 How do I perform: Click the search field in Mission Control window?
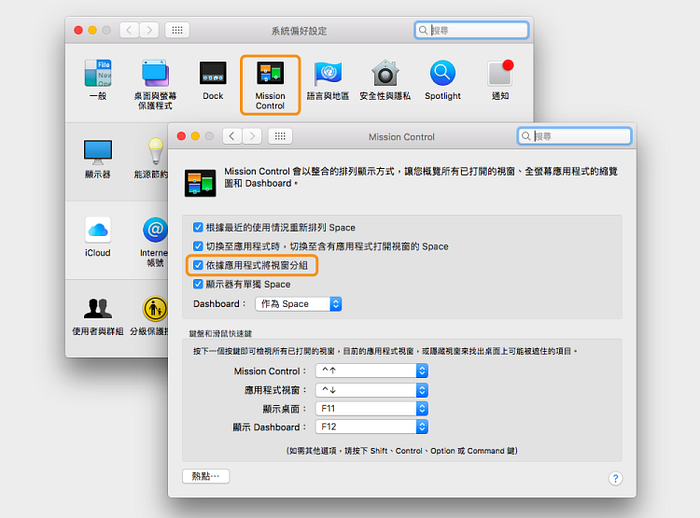point(580,135)
